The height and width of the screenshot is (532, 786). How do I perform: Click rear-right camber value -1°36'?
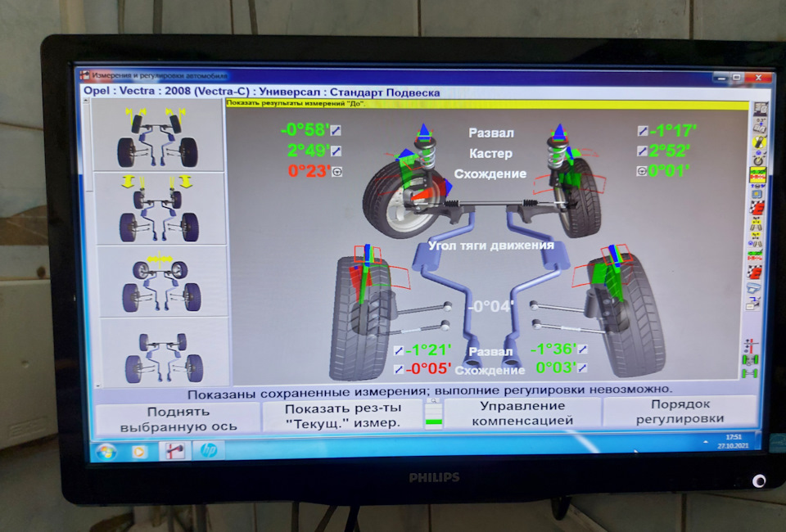553,349
